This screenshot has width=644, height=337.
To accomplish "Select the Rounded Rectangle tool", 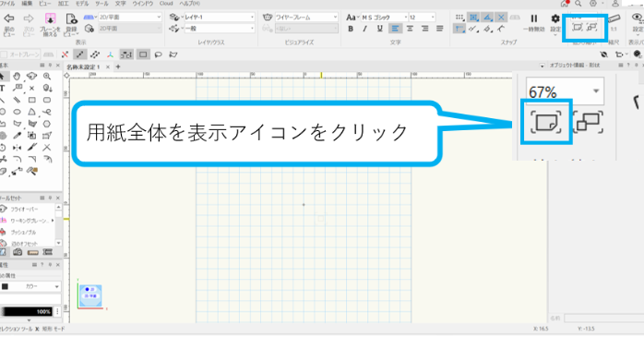I will coord(47,100).
